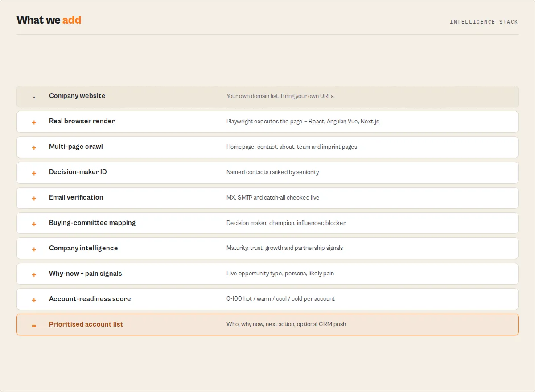535x392 pixels.
Task: Click the plus icon beside Company intelligence
Action: pyautogui.click(x=34, y=249)
